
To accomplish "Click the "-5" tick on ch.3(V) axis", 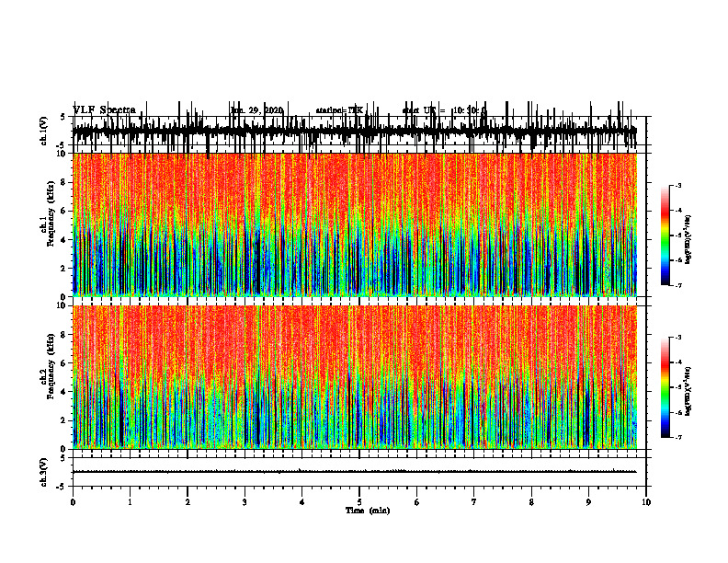I will click(62, 487).
